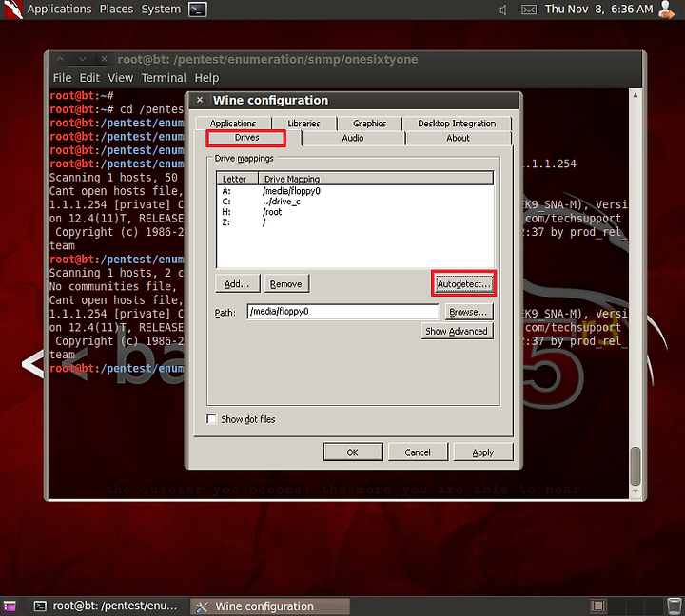Image resolution: width=685 pixels, height=616 pixels.
Task: Open the BackTrack dragon menu icon
Action: 13,10
